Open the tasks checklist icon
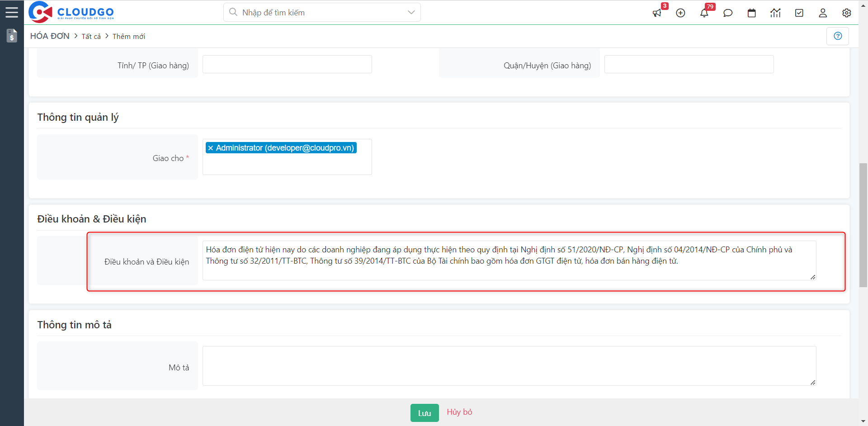The width and height of the screenshot is (868, 426). tap(799, 13)
